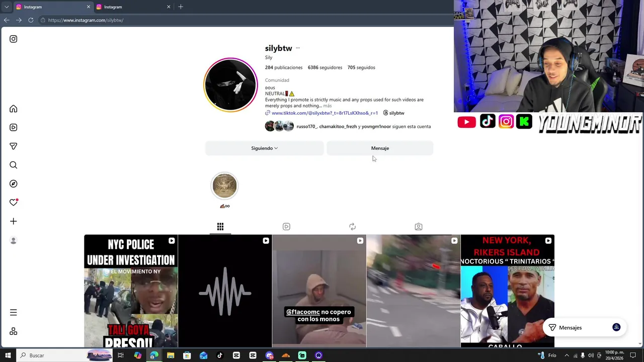This screenshot has height=362, width=644.
Task: Launch Copilot from taskbar
Action: [138, 355]
